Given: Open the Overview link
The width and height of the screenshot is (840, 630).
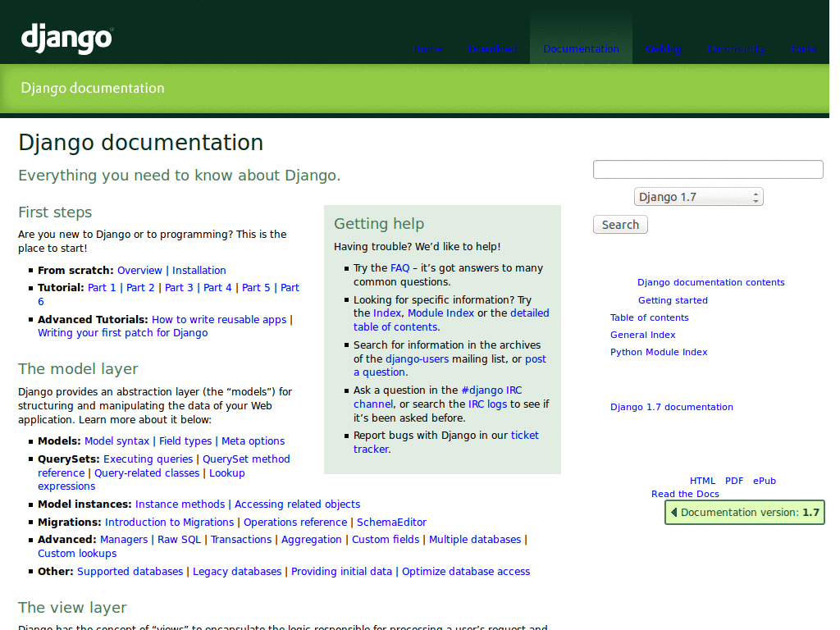Looking at the screenshot, I should pos(139,271).
